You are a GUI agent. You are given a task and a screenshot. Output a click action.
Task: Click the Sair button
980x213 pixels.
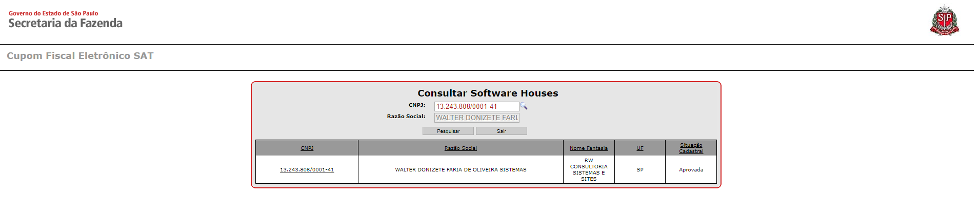point(501,131)
